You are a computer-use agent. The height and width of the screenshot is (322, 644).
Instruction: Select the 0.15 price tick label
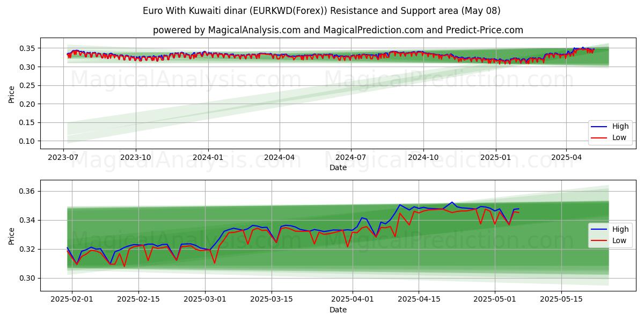(x=27, y=123)
